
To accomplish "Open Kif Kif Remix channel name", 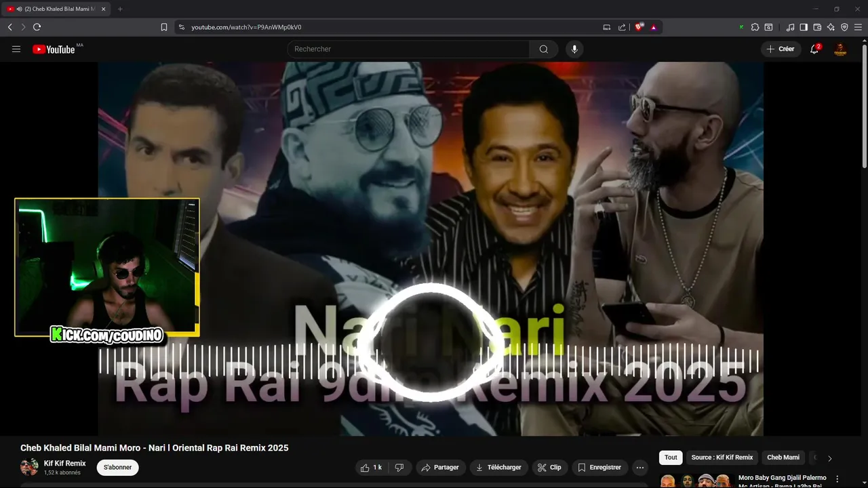I will point(65,464).
